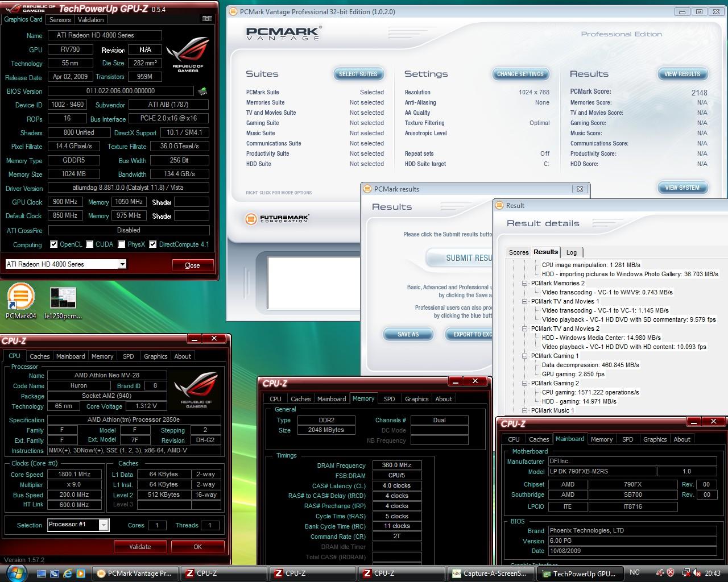The height and width of the screenshot is (582, 728).
Task: Launch Internet Explorer from quick launch
Action: [x=68, y=573]
